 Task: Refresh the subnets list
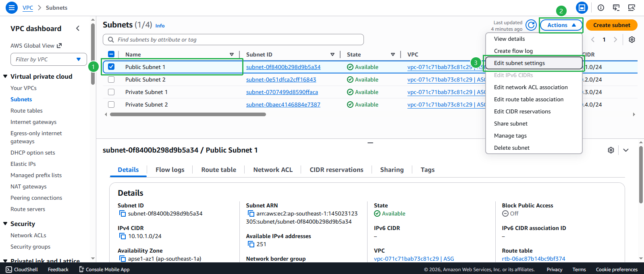[x=531, y=25]
